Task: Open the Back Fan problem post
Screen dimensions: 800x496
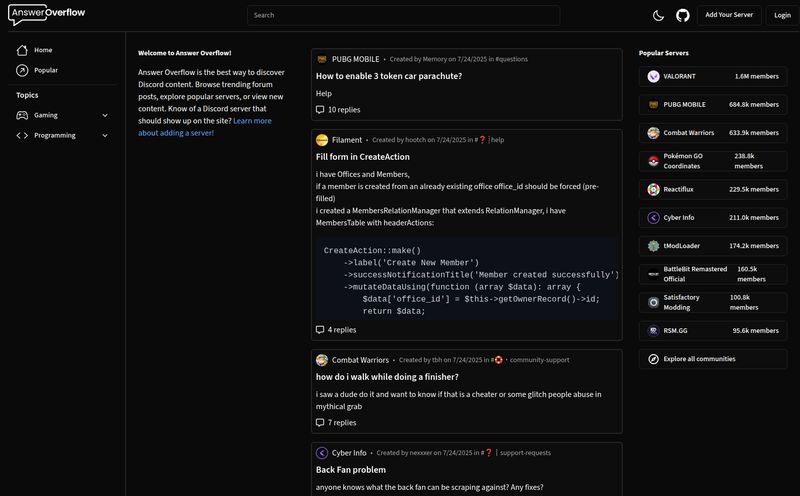Action: 351,469
